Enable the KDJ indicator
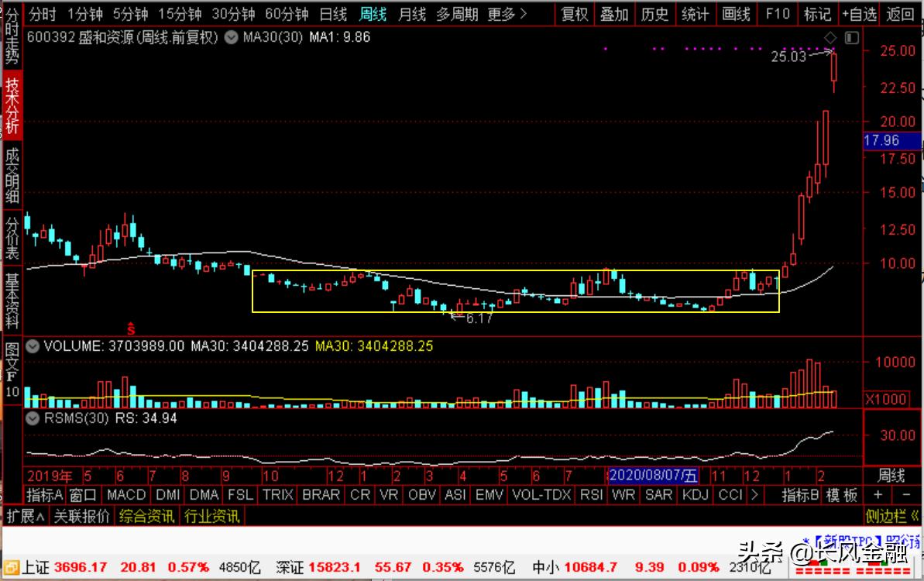 click(695, 494)
